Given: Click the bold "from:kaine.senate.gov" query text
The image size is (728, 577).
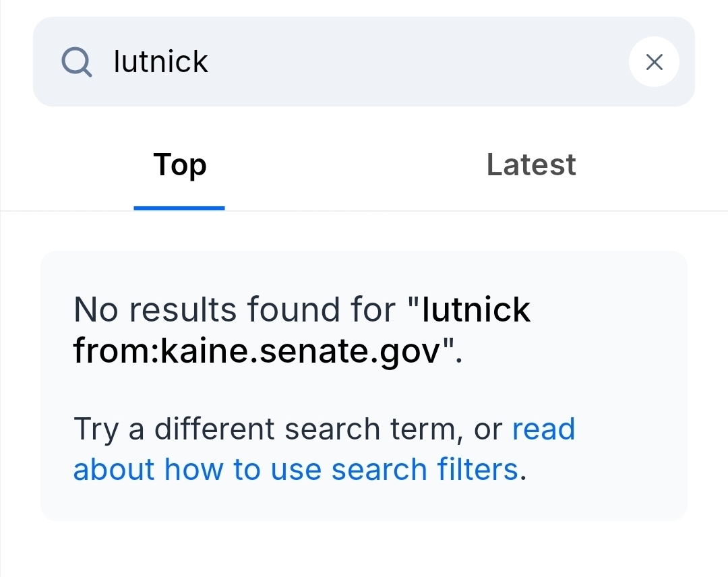Looking at the screenshot, I should click(x=256, y=351).
